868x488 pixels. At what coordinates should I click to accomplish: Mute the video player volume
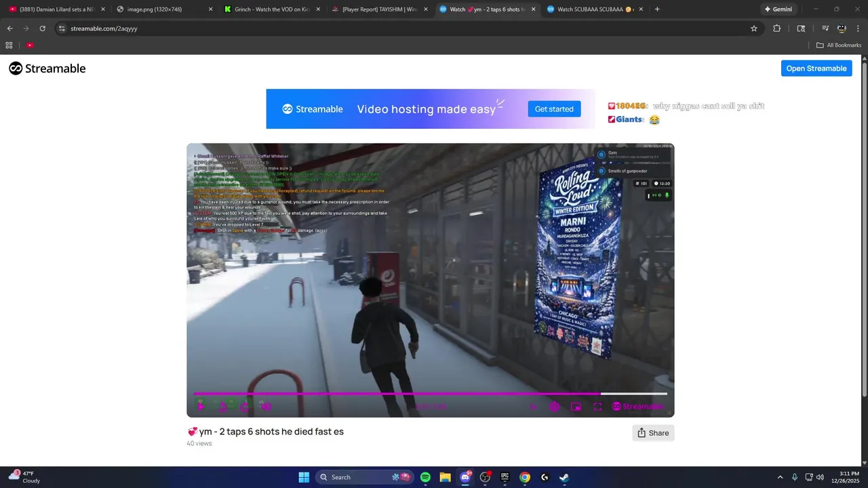click(267, 407)
